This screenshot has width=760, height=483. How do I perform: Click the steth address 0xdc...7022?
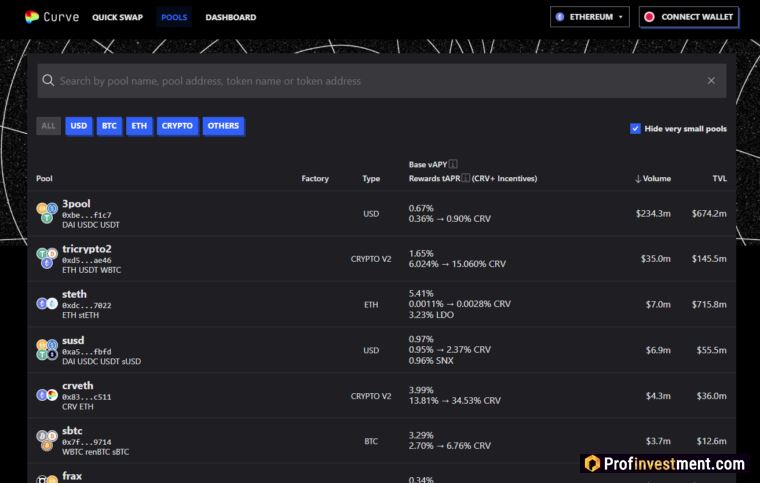(87, 306)
